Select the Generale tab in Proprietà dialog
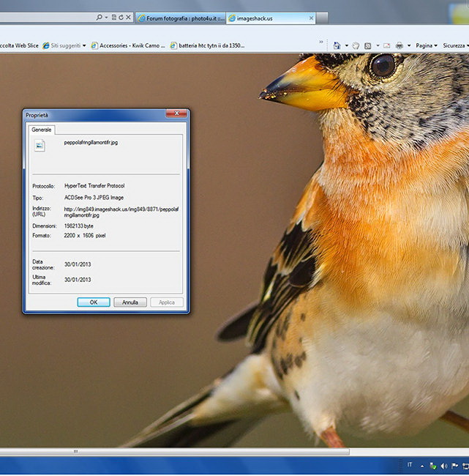This screenshot has height=476, width=469. click(x=42, y=130)
